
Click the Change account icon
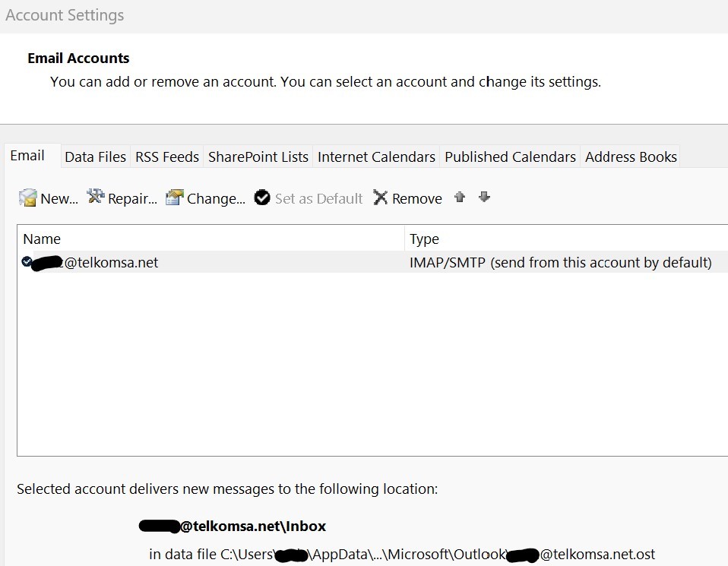click(175, 198)
